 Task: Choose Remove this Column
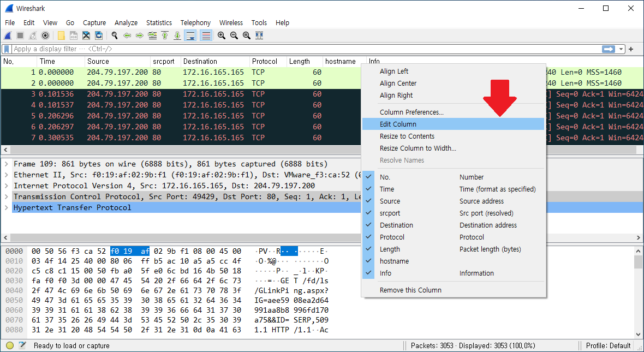click(453, 290)
